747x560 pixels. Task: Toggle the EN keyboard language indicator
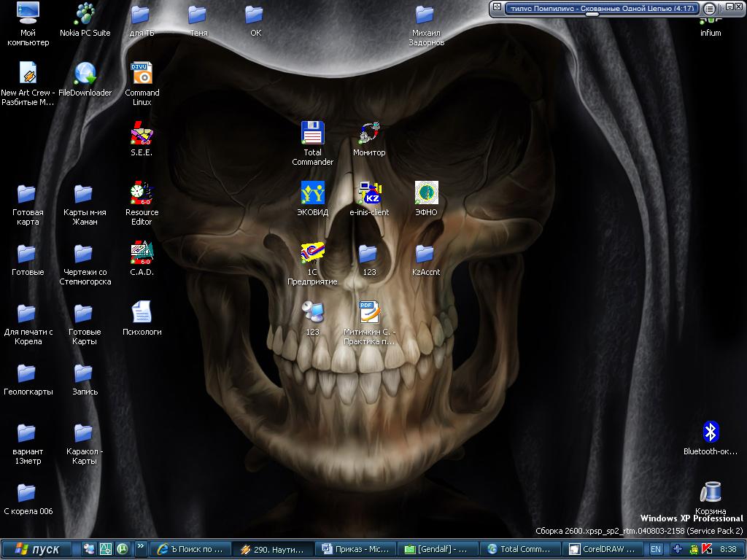tap(656, 549)
